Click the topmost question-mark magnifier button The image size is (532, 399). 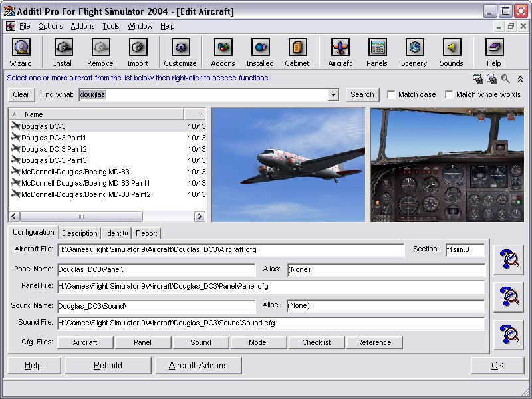pyautogui.click(x=508, y=259)
